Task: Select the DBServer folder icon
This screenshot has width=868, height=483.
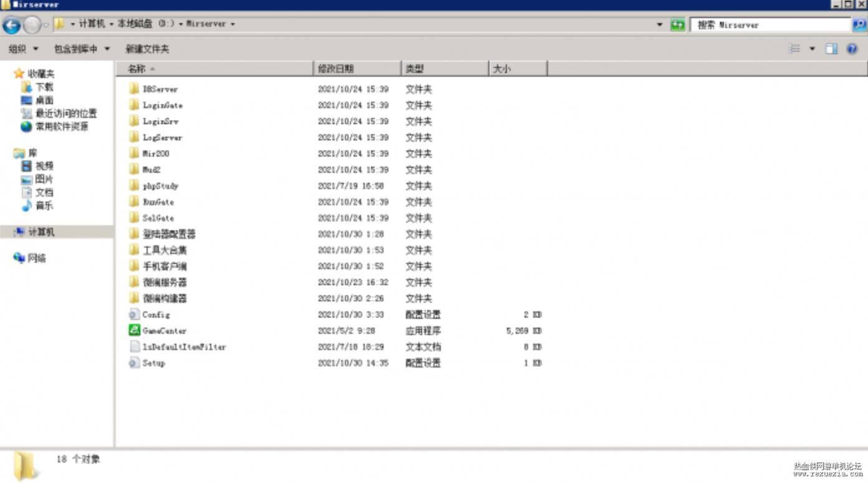Action: tap(134, 89)
